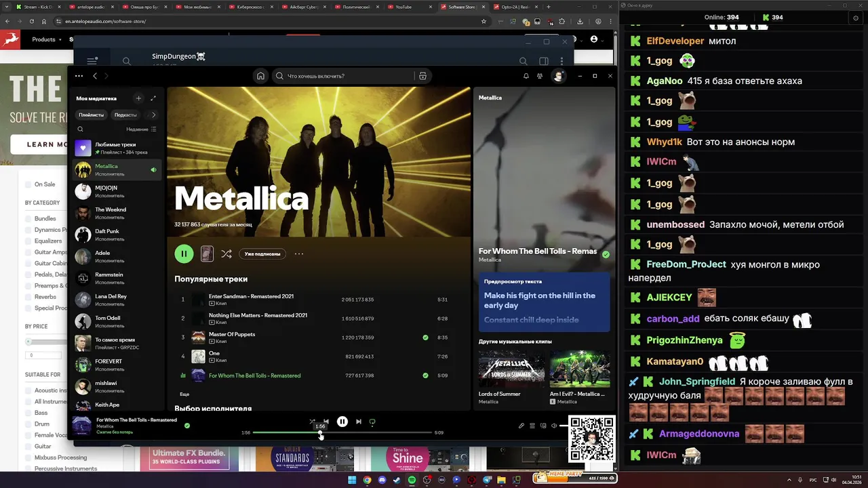This screenshot has height=488, width=868.
Task: Open lyrics preview card Предпросмотр текста
Action: [x=545, y=302]
